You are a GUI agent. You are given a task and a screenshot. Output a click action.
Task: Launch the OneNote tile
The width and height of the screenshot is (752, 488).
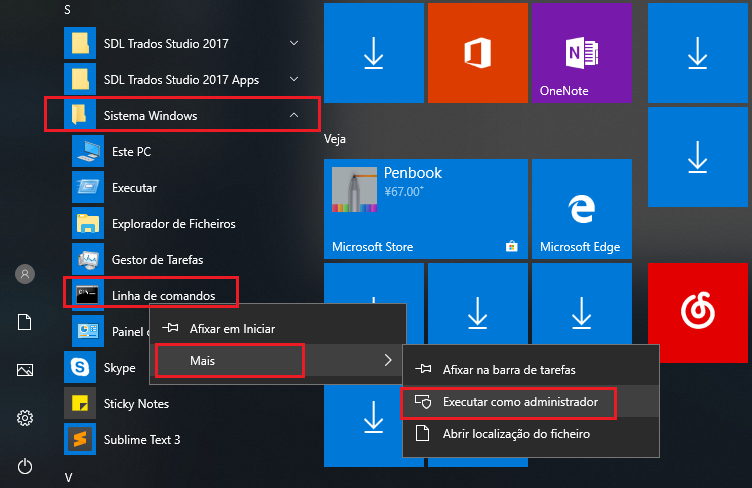pyautogui.click(x=582, y=53)
